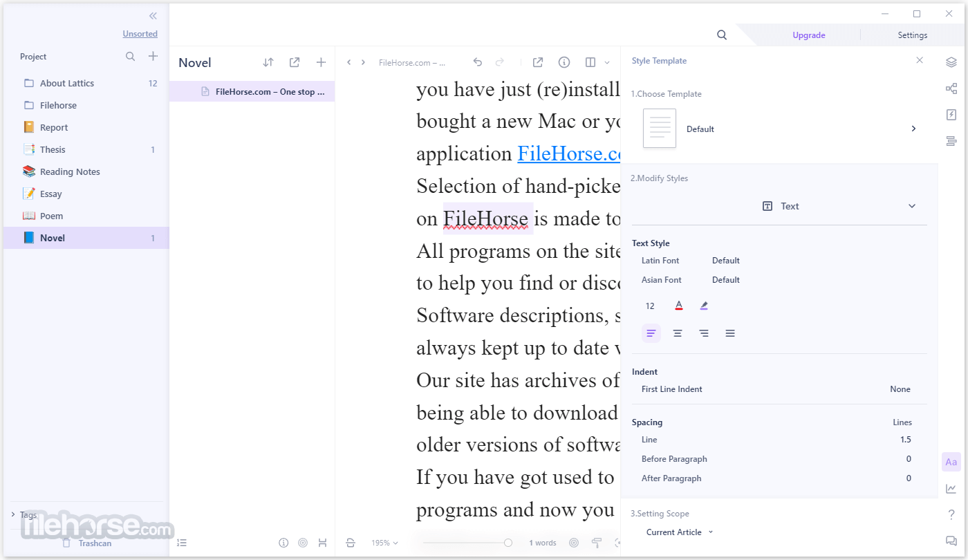Toggle strikethrough view in the editor status bar
Screen dimensions: 968x560
[x=351, y=543]
